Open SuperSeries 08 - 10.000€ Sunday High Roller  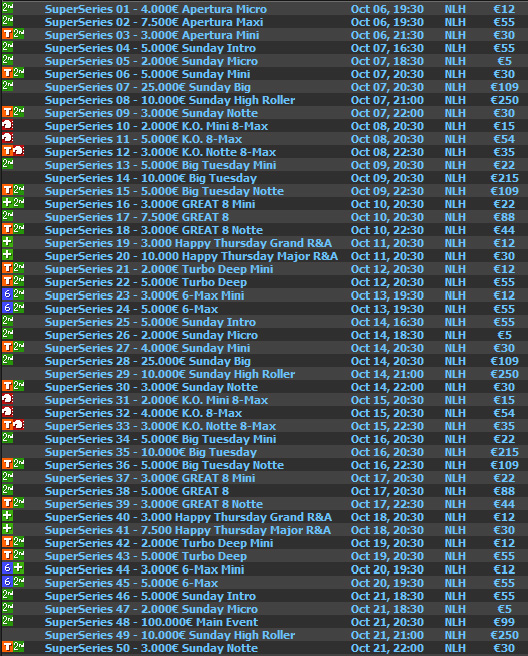click(170, 100)
